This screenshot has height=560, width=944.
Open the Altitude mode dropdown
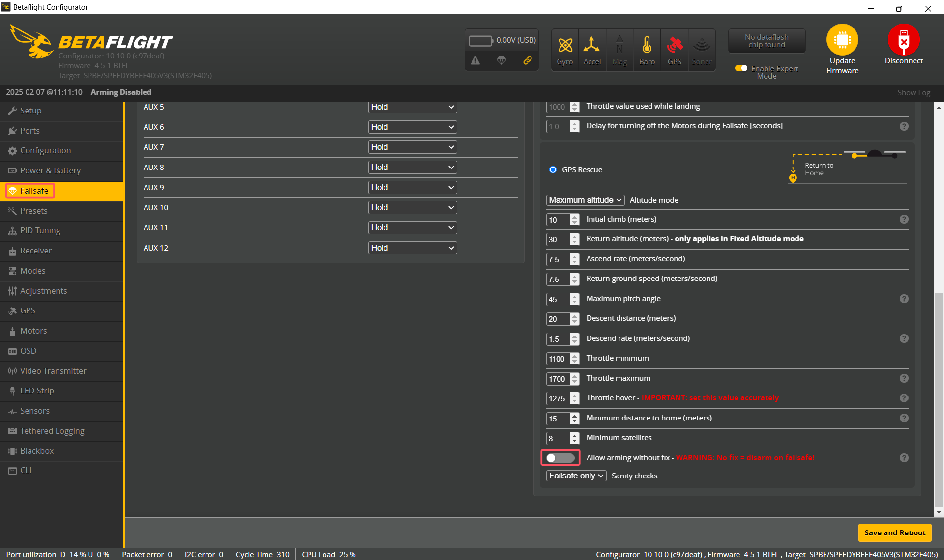585,200
